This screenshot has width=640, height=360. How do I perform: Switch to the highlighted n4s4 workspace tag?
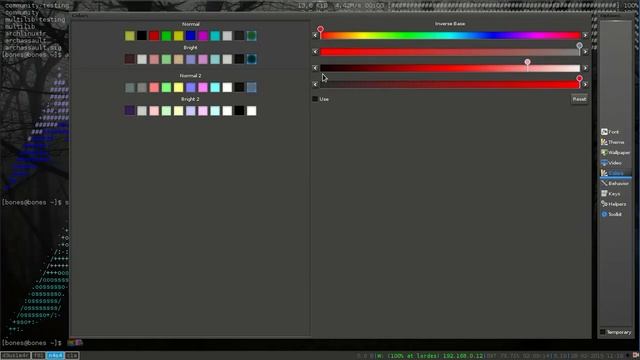55,356
